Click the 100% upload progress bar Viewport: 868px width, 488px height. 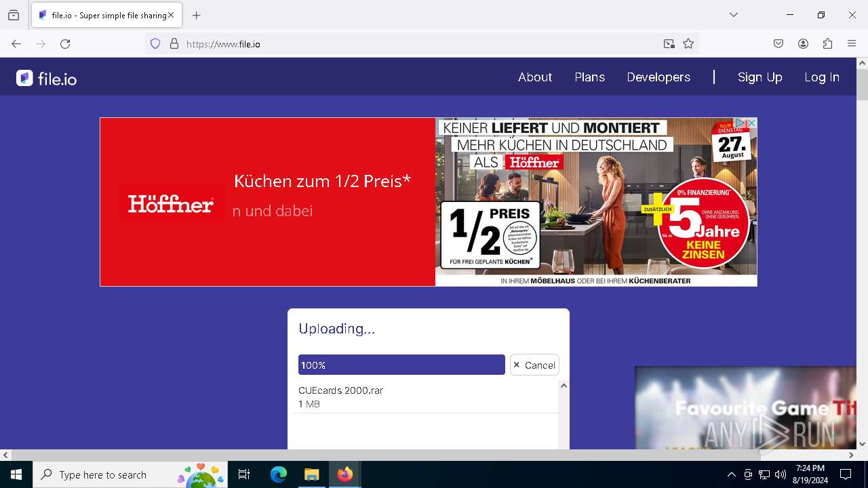click(401, 365)
